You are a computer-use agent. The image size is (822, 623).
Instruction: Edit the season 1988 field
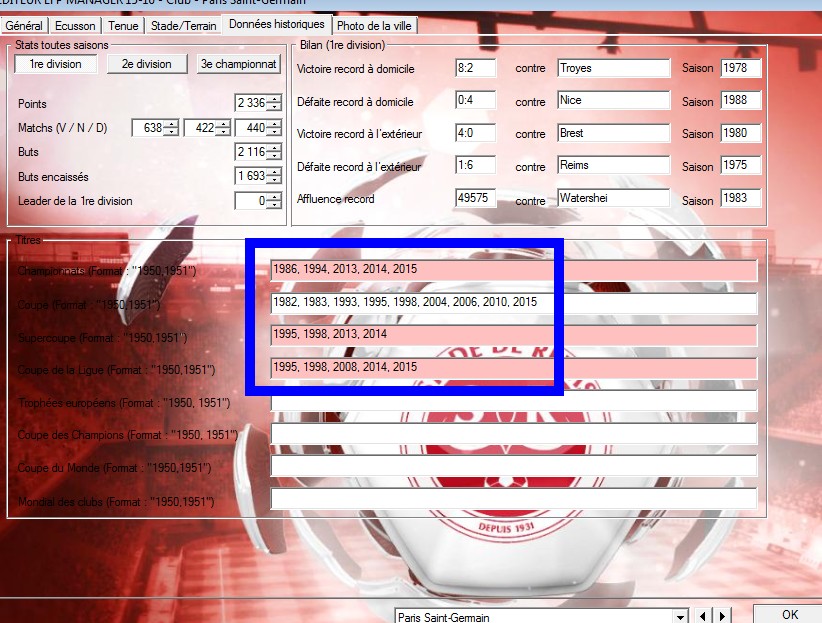pyautogui.click(x=741, y=101)
